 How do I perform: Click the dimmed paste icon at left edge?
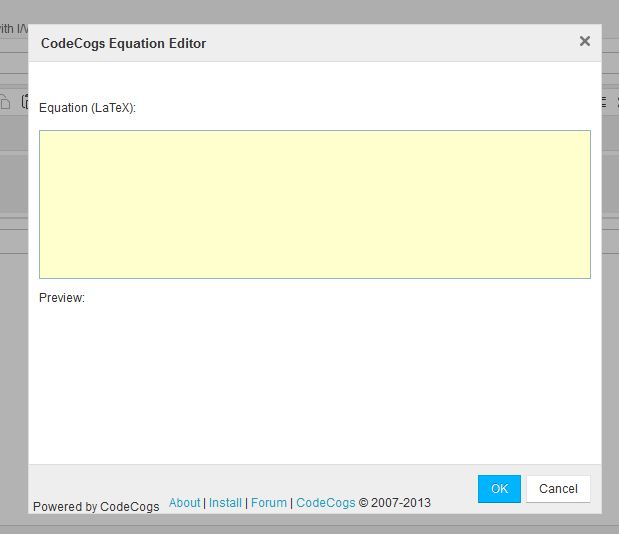coord(25,101)
